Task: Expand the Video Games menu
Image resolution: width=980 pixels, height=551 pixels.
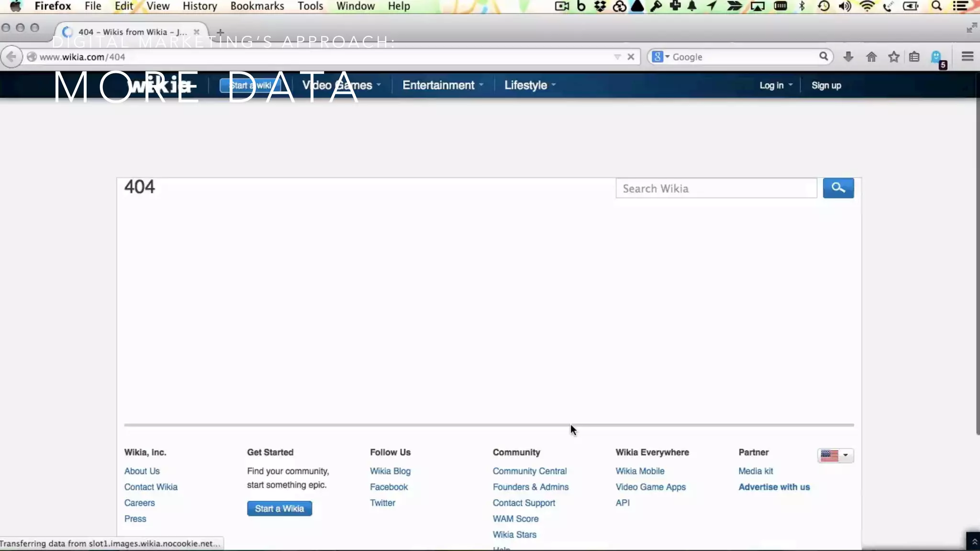Action: click(341, 85)
